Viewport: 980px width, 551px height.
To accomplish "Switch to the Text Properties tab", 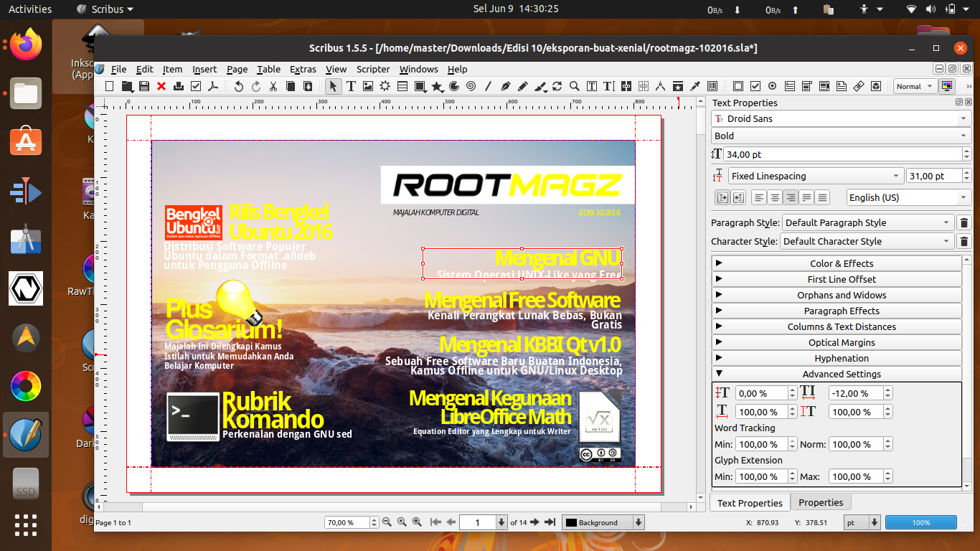I will pyautogui.click(x=750, y=503).
